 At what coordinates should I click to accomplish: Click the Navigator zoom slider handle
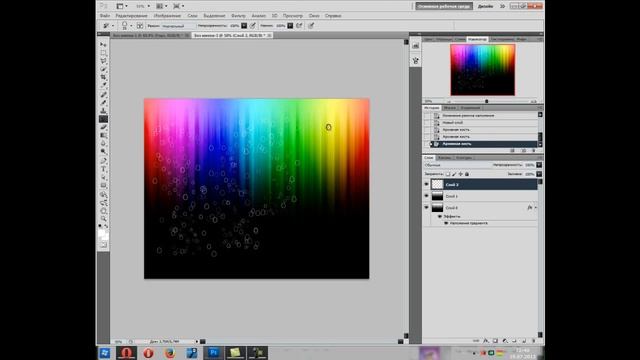click(x=487, y=101)
